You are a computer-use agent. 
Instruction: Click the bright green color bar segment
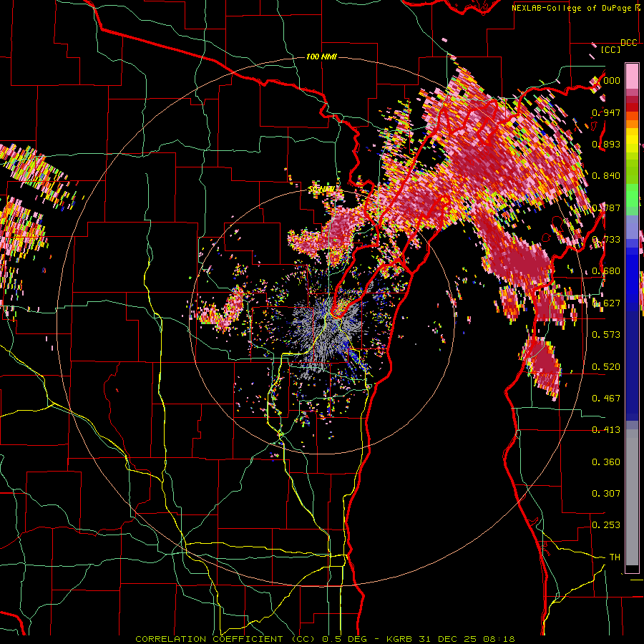coord(632,196)
